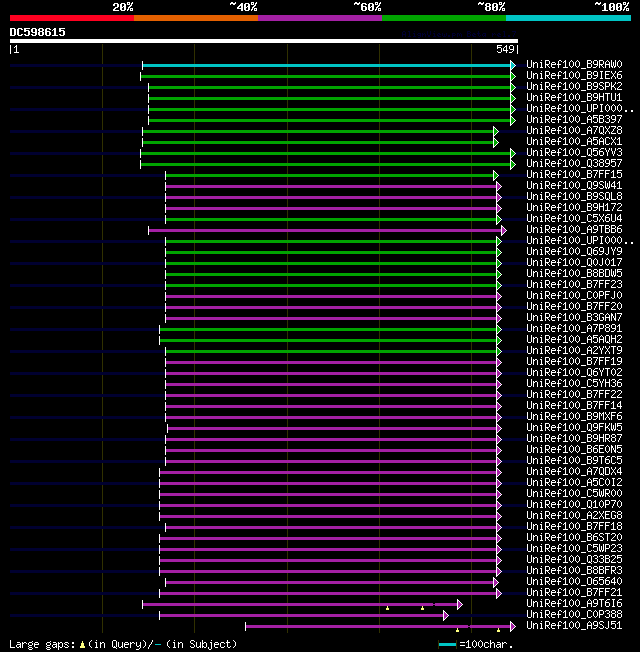Select the UniRef100_Q69JY9 label
Image resolution: width=640 pixels, height=652 pixels.
pos(574,252)
